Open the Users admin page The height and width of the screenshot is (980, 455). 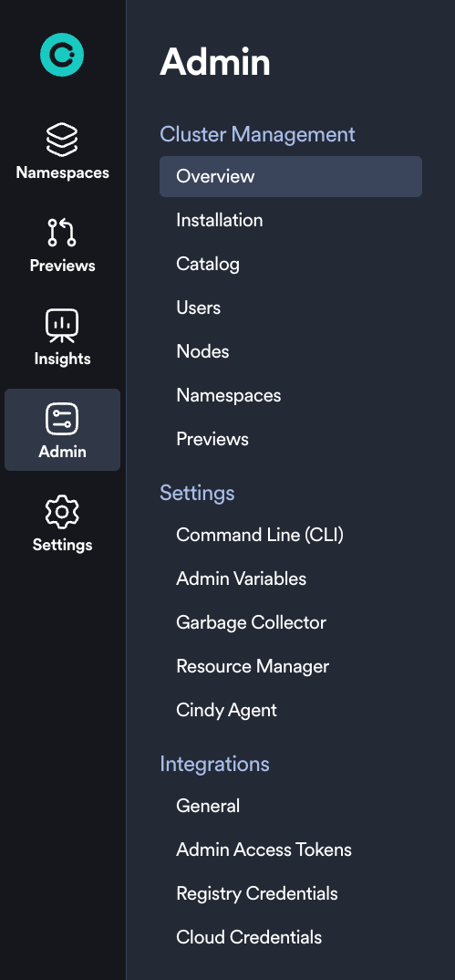click(199, 308)
